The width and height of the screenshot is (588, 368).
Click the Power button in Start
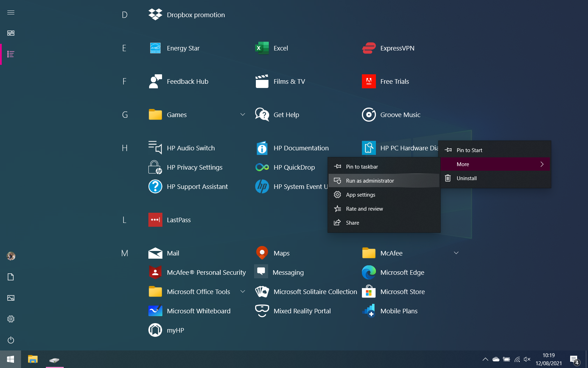(11, 340)
